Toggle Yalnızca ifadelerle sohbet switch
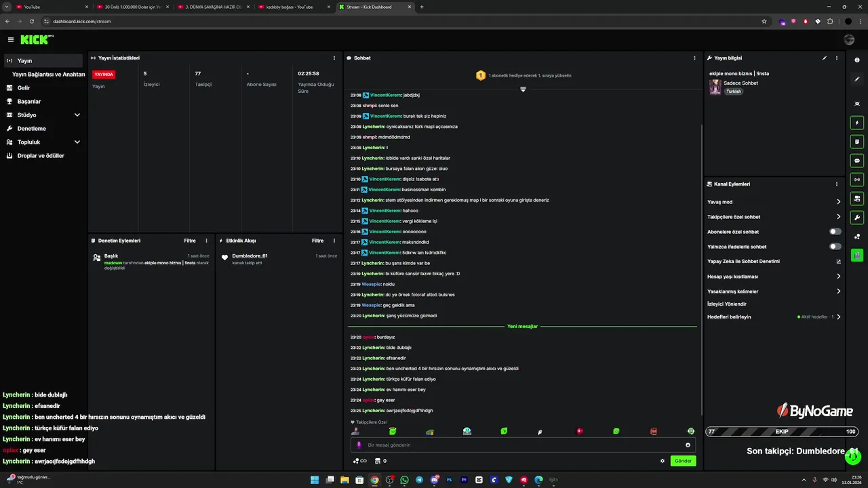This screenshot has width=868, height=488. [835, 247]
